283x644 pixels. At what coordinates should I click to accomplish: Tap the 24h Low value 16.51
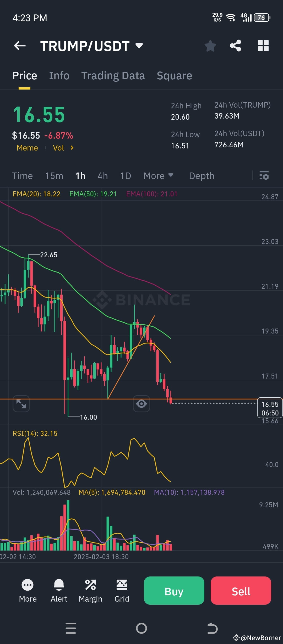180,146
